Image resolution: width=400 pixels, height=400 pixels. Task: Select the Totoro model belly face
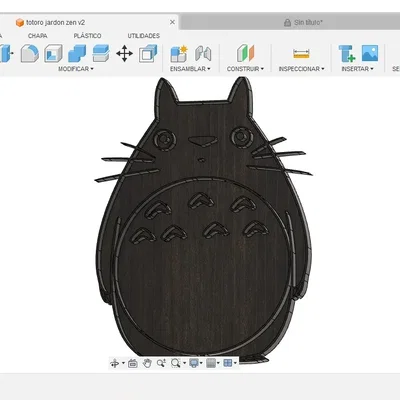click(x=204, y=267)
